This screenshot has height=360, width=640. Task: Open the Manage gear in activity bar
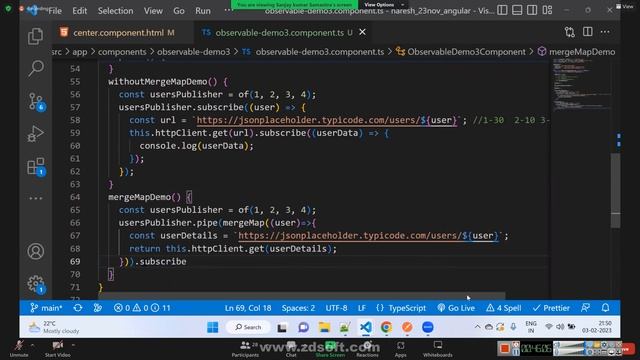[36, 284]
